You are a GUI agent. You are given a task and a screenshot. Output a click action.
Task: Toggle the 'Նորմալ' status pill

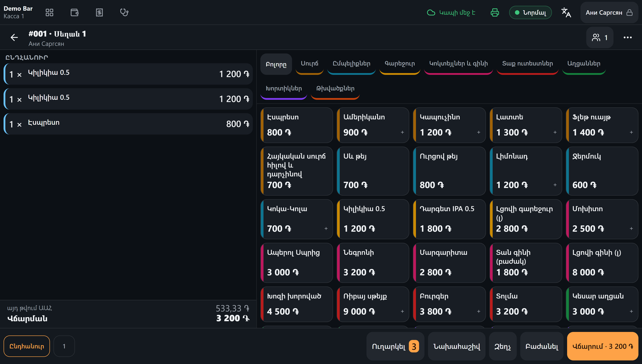531,12
